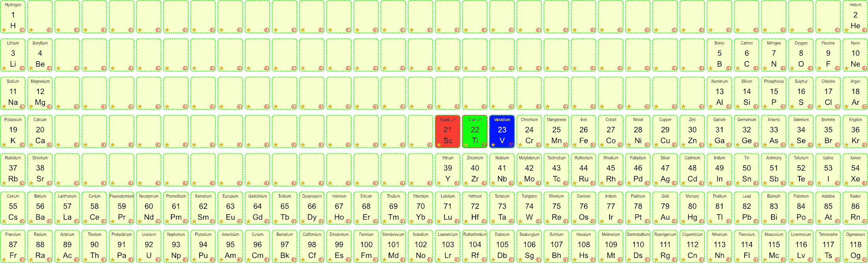Click the red arrow icon on Carbon tile
868x263 pixels.
point(756,68)
